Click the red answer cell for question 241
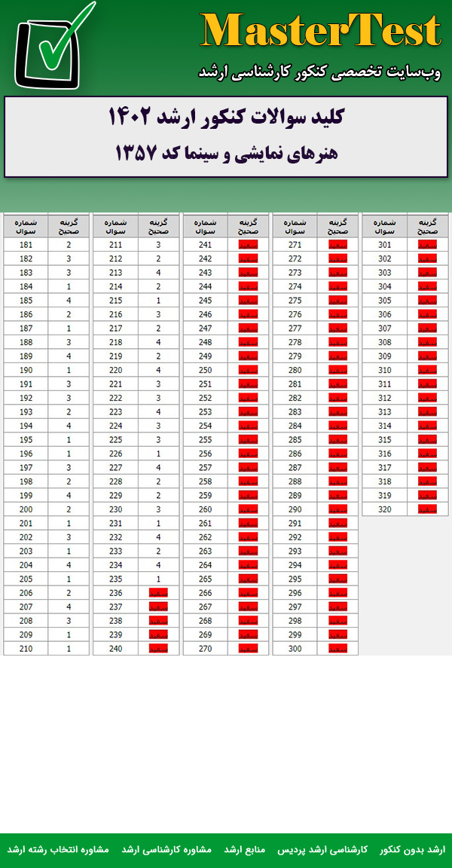The width and height of the screenshot is (452, 868). 248,245
